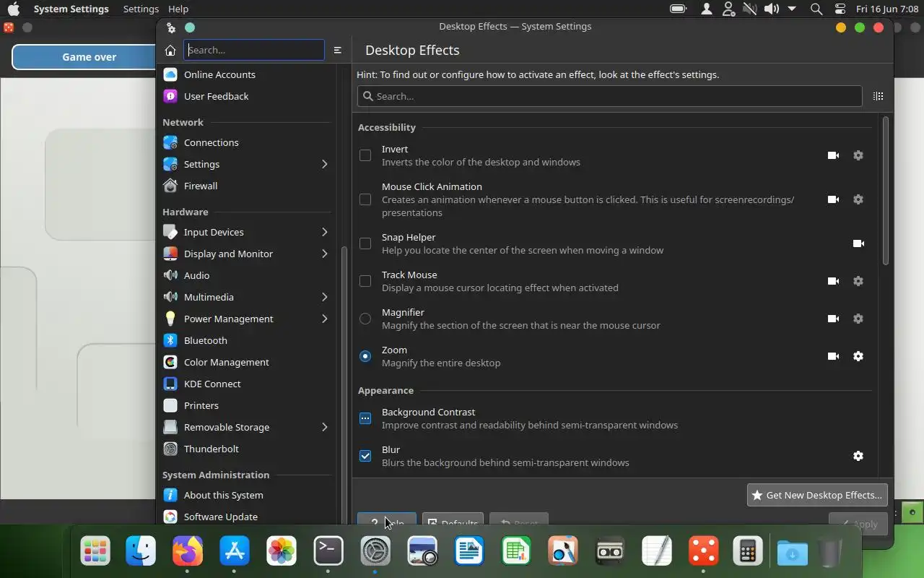Open system tray dropdown arrow
This screenshot has width=924, height=578.
point(792,9)
